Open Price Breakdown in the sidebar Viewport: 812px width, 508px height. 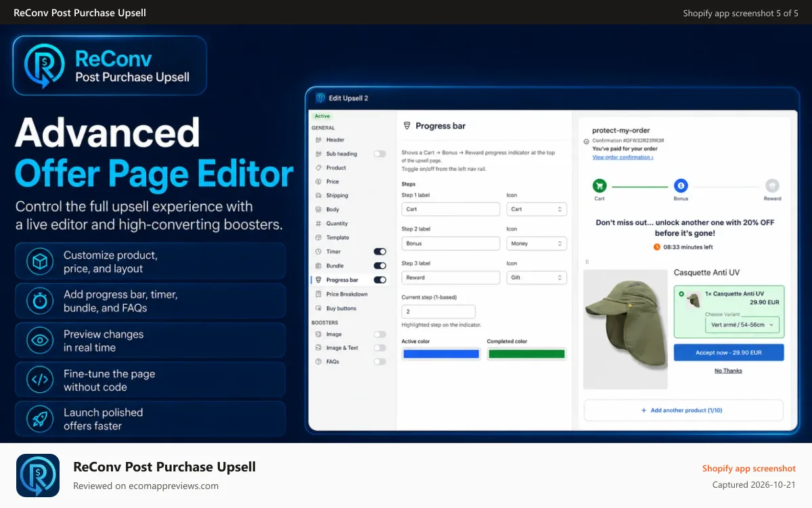pyautogui.click(x=348, y=294)
